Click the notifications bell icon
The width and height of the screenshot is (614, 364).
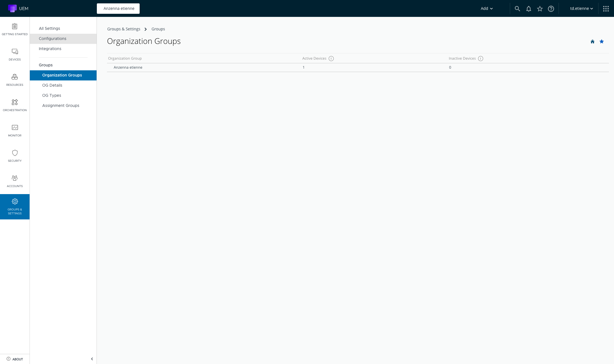pos(528,9)
